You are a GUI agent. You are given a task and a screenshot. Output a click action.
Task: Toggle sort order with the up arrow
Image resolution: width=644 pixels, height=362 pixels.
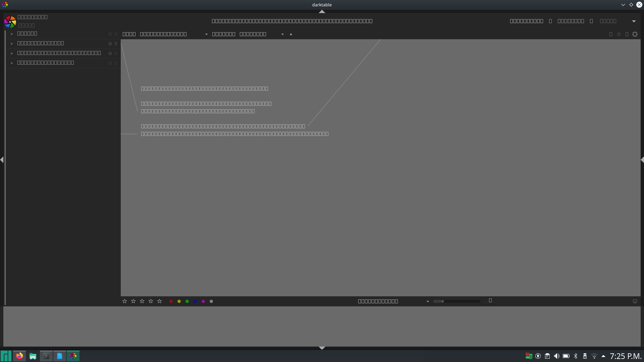pyautogui.click(x=291, y=34)
